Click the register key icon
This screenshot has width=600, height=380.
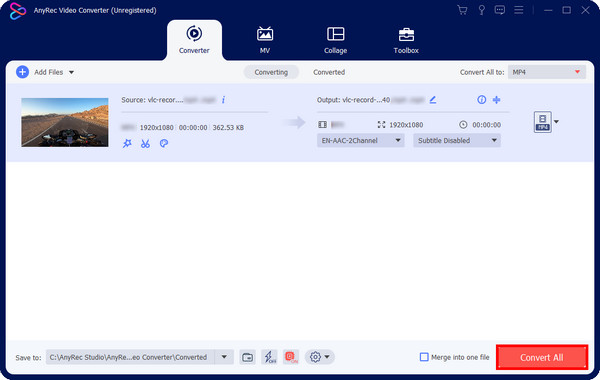(481, 10)
